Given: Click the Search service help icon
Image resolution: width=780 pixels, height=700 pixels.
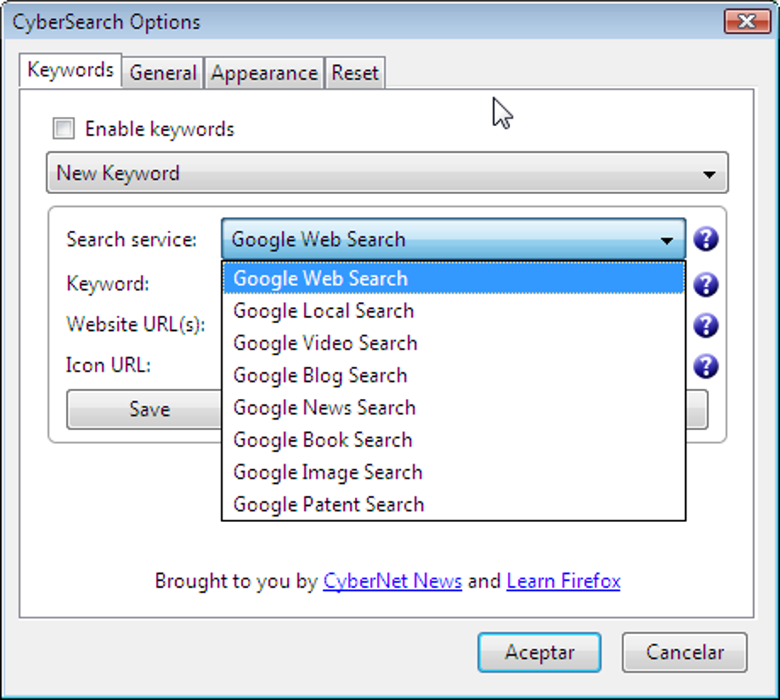Looking at the screenshot, I should coord(706,239).
